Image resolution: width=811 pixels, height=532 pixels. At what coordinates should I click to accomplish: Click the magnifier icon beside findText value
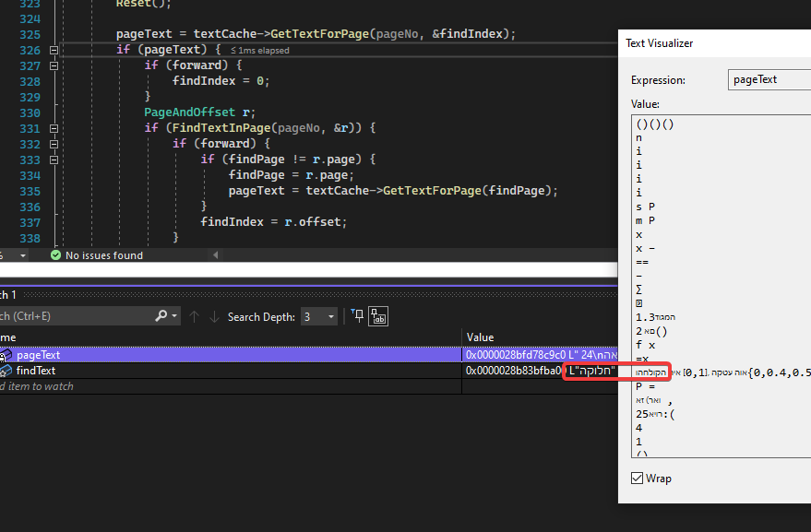[609, 371]
